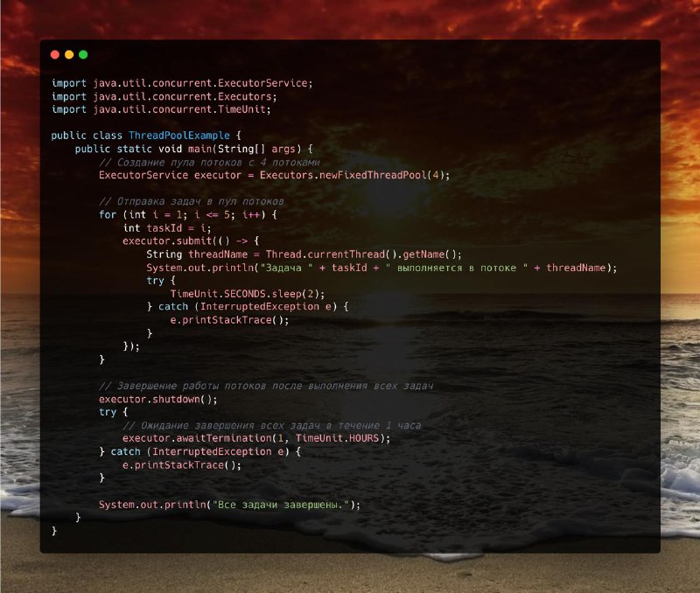Click the lambda closing "});"
The width and height of the screenshot is (700, 593).
click(x=131, y=346)
